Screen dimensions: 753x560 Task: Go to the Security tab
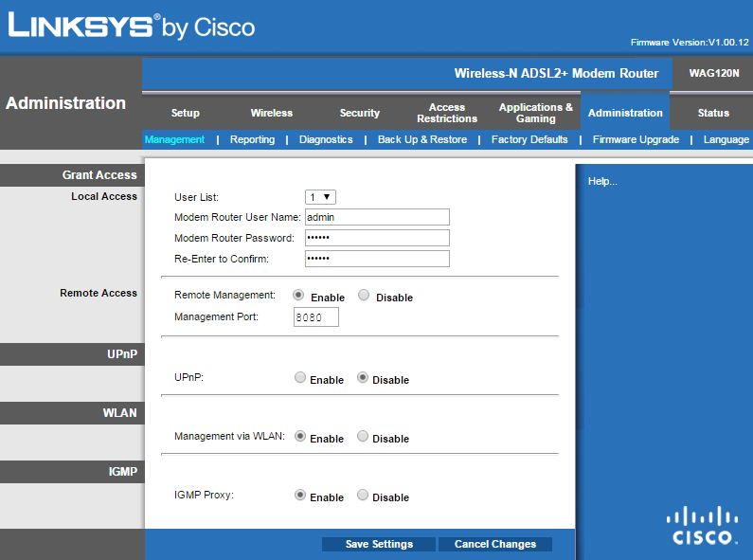tap(360, 113)
